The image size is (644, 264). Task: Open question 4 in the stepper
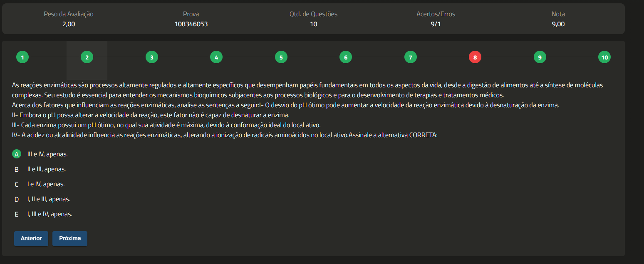coord(216,57)
